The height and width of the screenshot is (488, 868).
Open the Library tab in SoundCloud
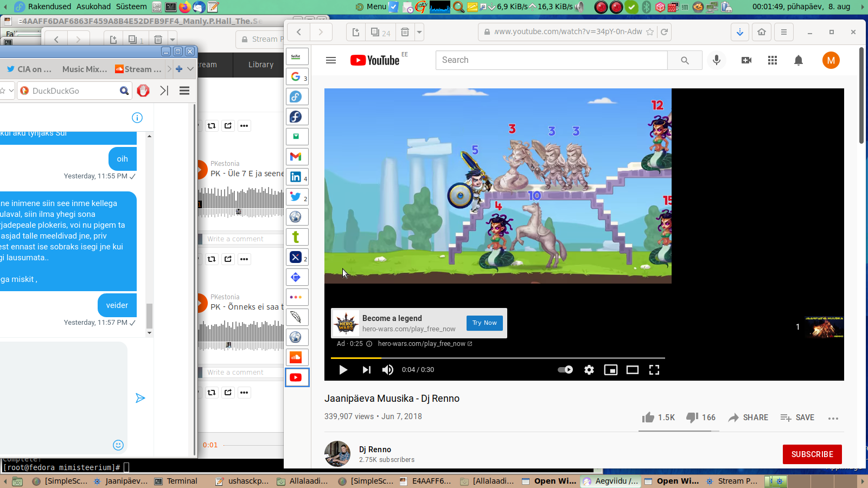tap(261, 65)
